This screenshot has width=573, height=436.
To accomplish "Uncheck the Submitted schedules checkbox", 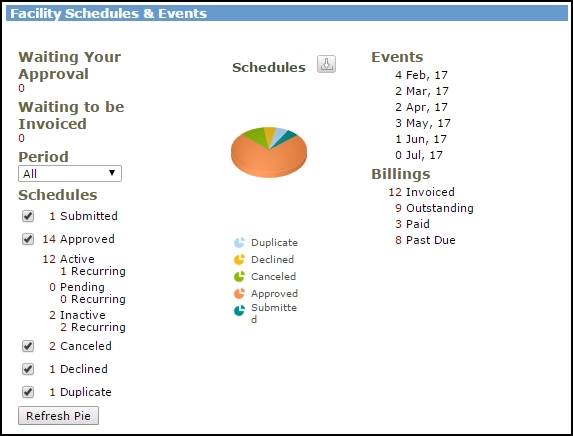I will 28,216.
